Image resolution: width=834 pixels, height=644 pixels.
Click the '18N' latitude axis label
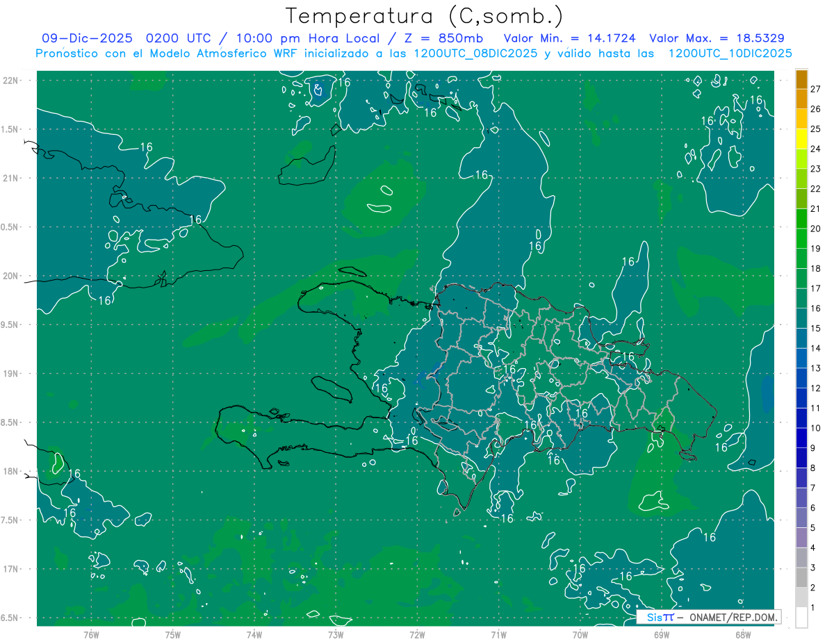(x=12, y=472)
